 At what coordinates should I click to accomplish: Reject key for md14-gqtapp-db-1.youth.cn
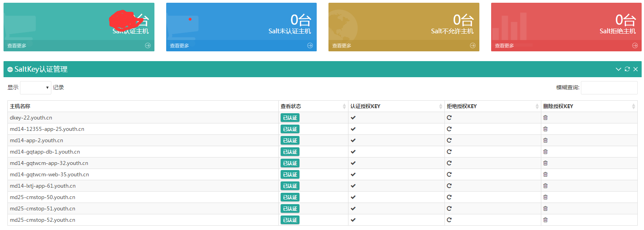(449, 152)
